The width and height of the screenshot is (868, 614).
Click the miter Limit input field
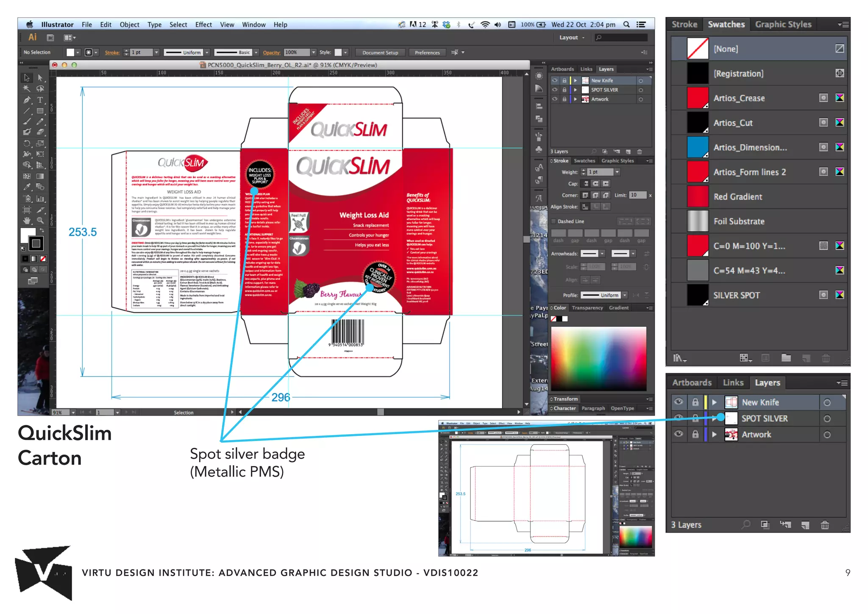click(x=637, y=195)
